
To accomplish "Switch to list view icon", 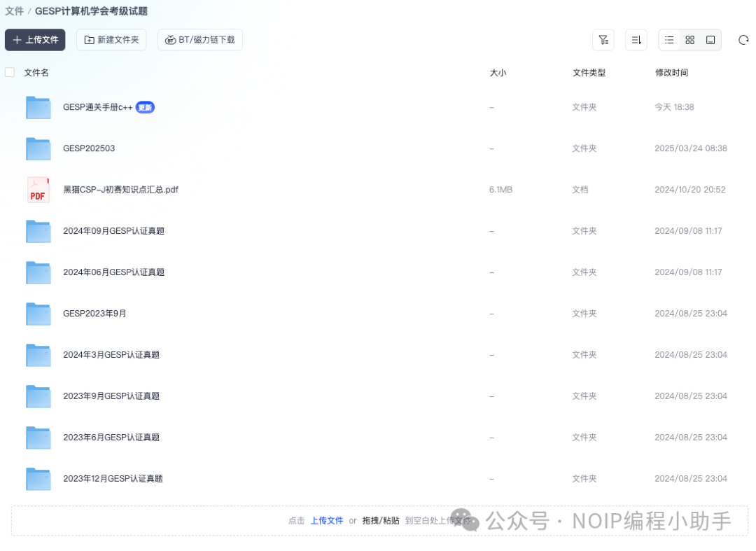I will 669,40.
